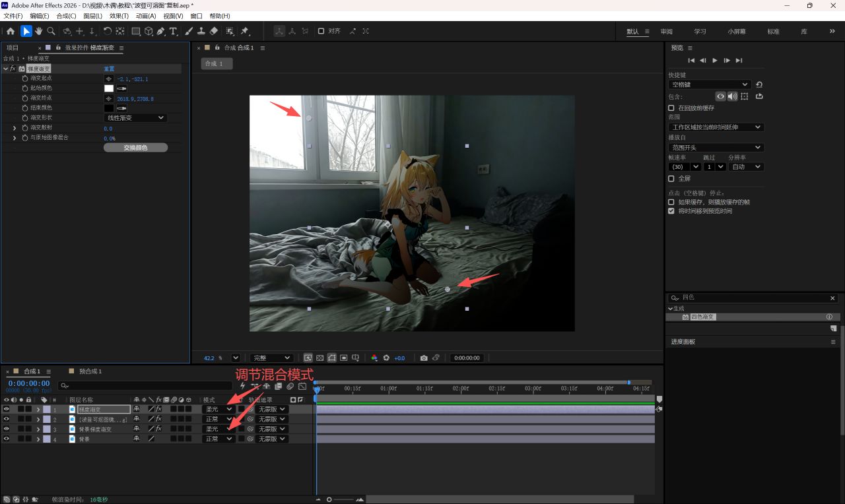Image resolution: width=845 pixels, height=504 pixels.
Task: Click the black 结束颜色 swatch
Action: [x=109, y=108]
